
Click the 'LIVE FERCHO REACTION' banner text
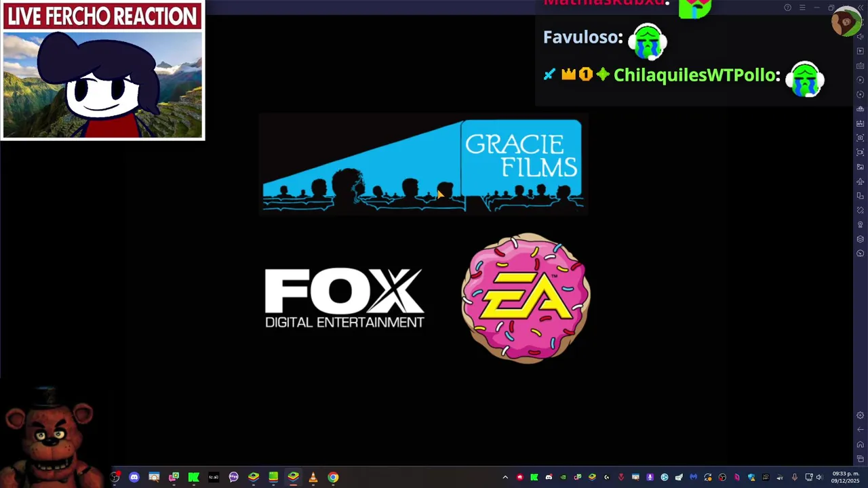click(102, 16)
